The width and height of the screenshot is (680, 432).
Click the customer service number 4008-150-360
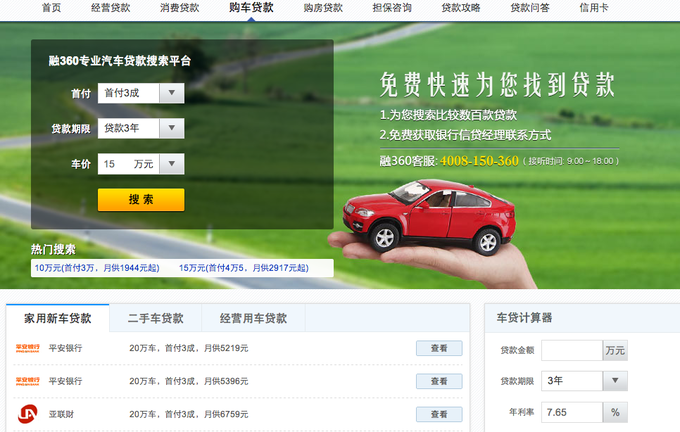point(479,161)
